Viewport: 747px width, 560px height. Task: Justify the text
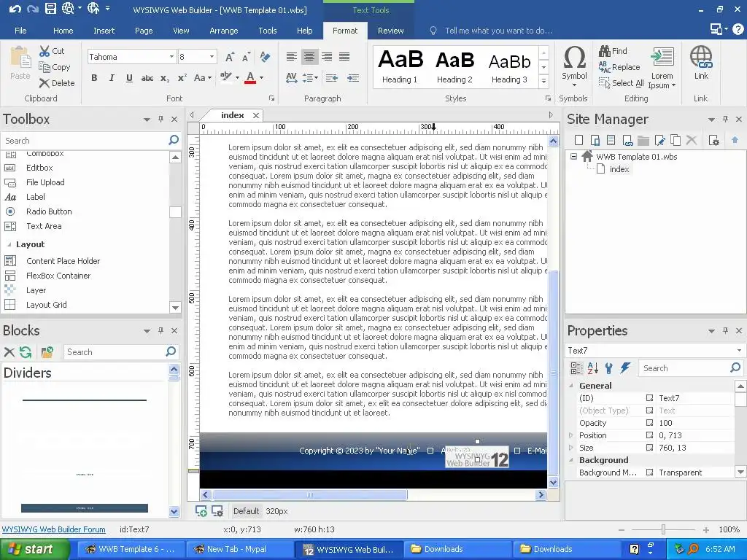[x=344, y=57]
